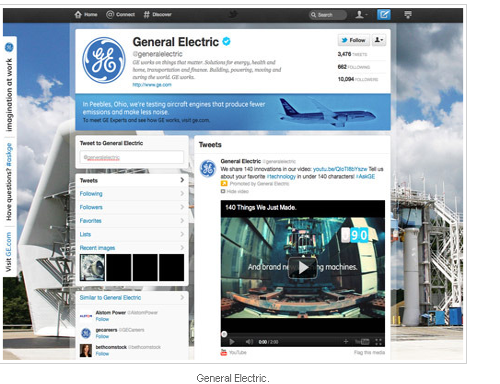This screenshot has width=500, height=384.
Task: Open the gecareers profile
Action: coord(106,330)
